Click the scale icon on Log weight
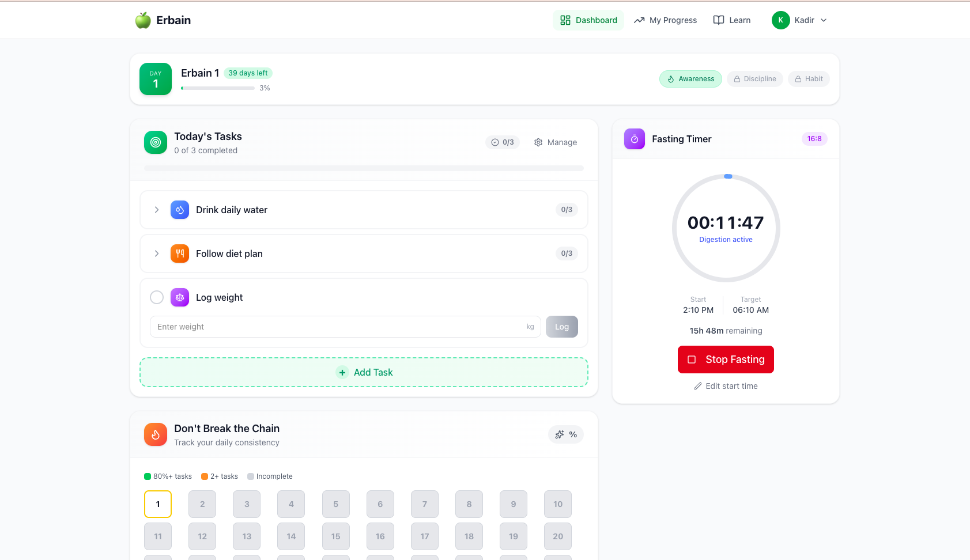970x560 pixels. 180,297
